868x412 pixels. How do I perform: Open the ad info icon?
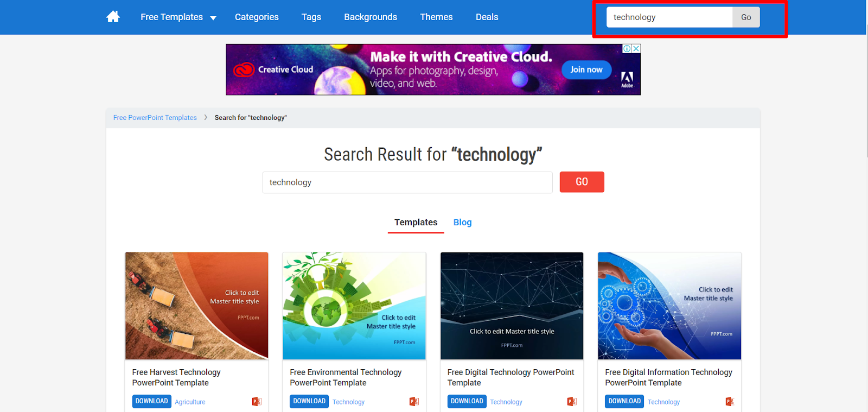point(627,48)
